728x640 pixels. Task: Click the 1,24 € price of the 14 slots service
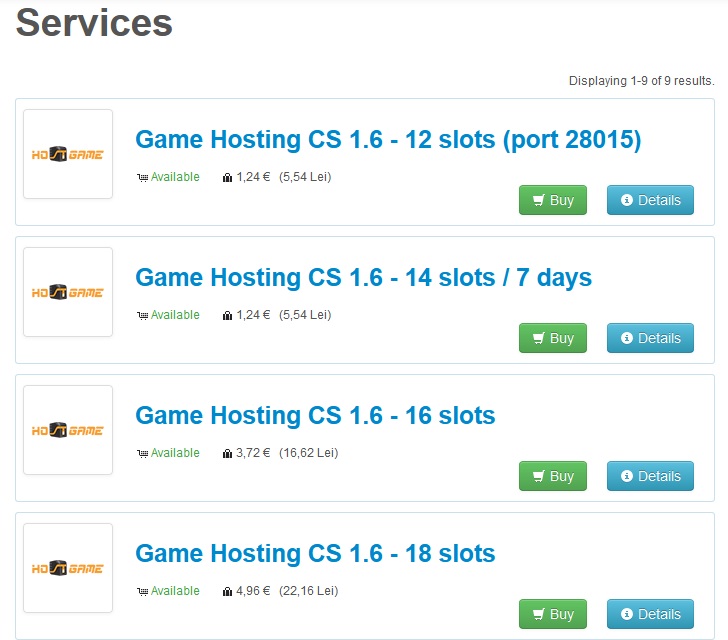pyautogui.click(x=253, y=315)
